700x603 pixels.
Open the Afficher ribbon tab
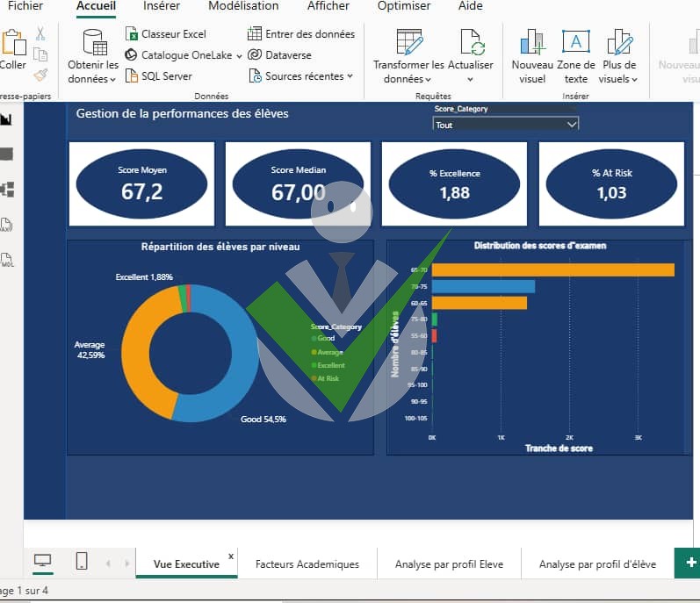click(328, 6)
